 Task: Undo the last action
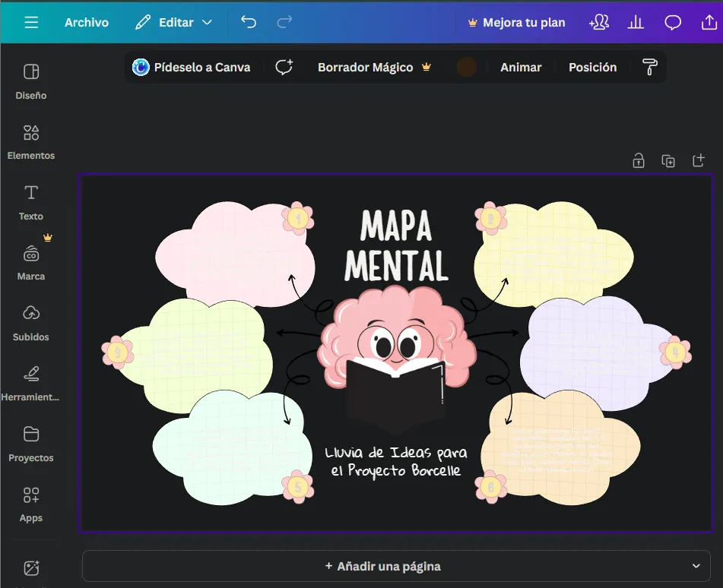(x=248, y=22)
